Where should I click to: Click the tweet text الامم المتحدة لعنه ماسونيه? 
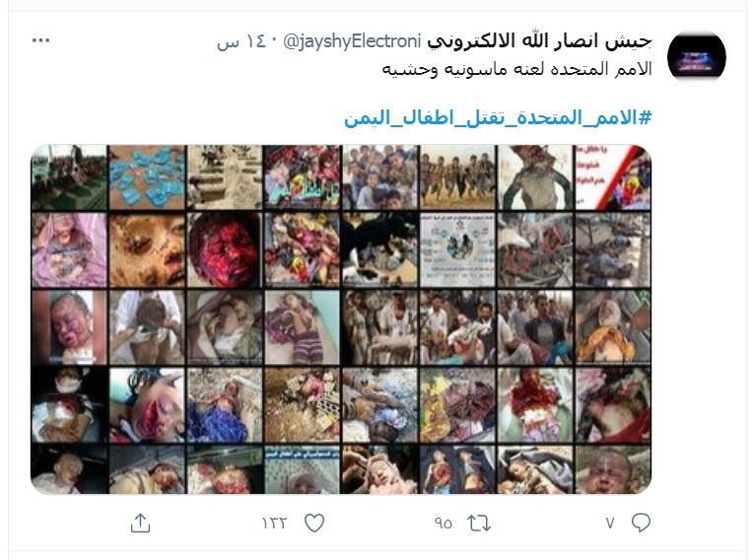pos(517,69)
